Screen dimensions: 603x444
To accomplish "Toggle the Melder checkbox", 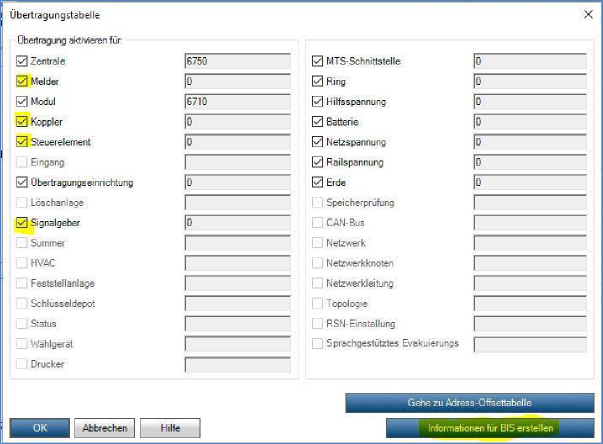I will tap(22, 81).
